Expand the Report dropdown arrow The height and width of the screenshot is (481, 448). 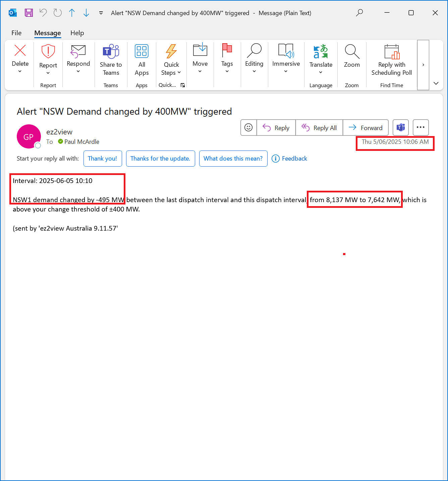point(48,73)
